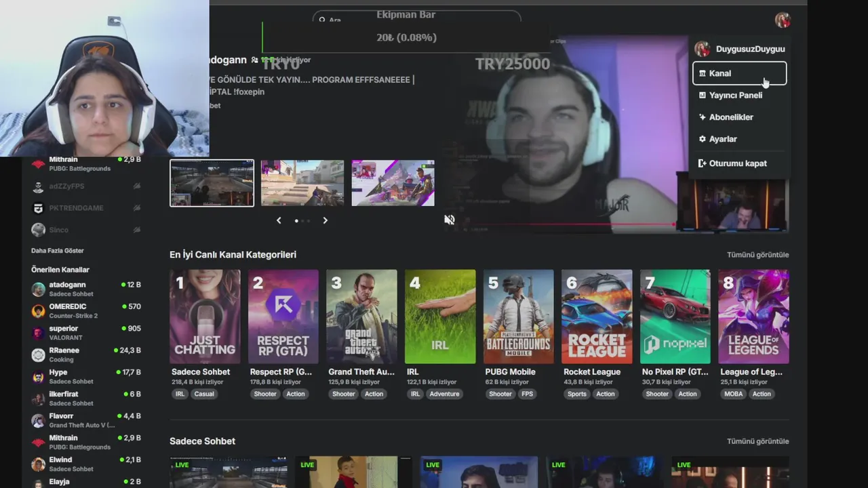Click the superior avatar in sidebar
This screenshot has width=868, height=488.
click(39, 333)
